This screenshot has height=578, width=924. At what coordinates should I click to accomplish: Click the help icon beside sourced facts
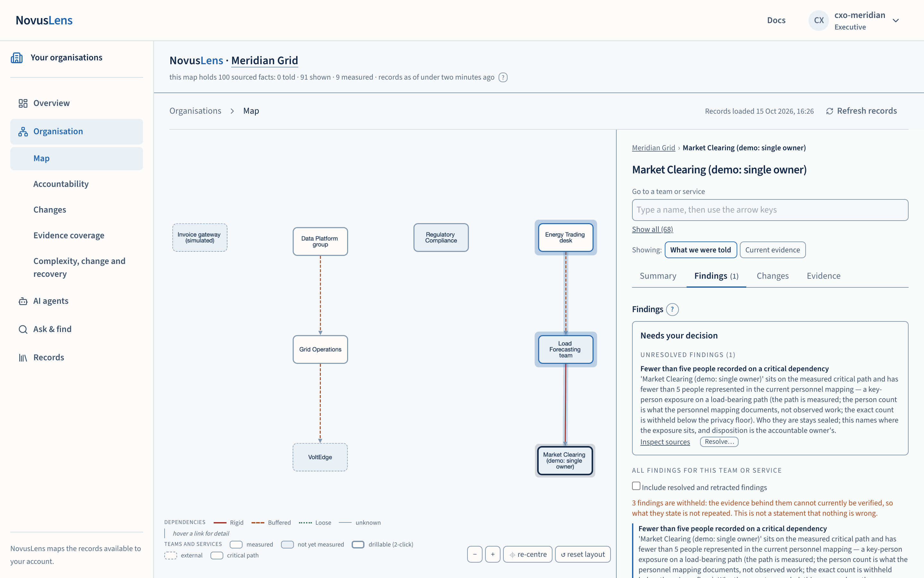pos(503,78)
